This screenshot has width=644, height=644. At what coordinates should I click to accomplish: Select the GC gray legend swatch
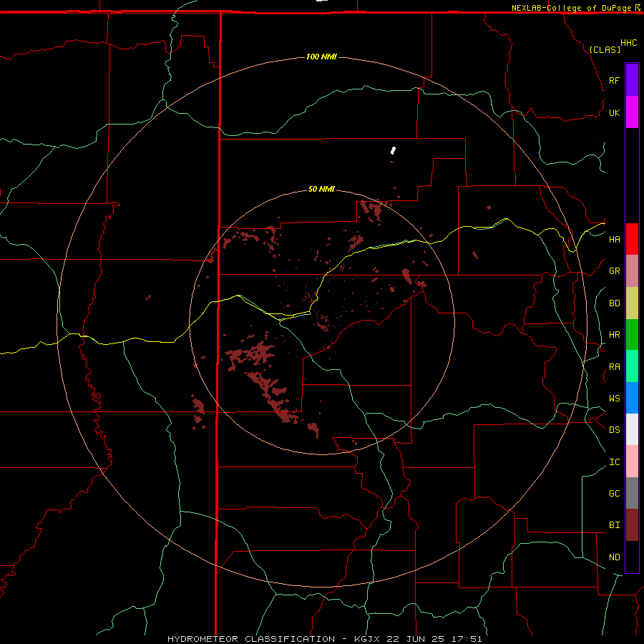[632, 493]
